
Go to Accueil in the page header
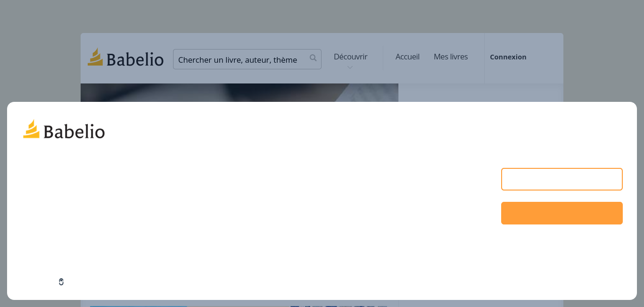(x=407, y=57)
